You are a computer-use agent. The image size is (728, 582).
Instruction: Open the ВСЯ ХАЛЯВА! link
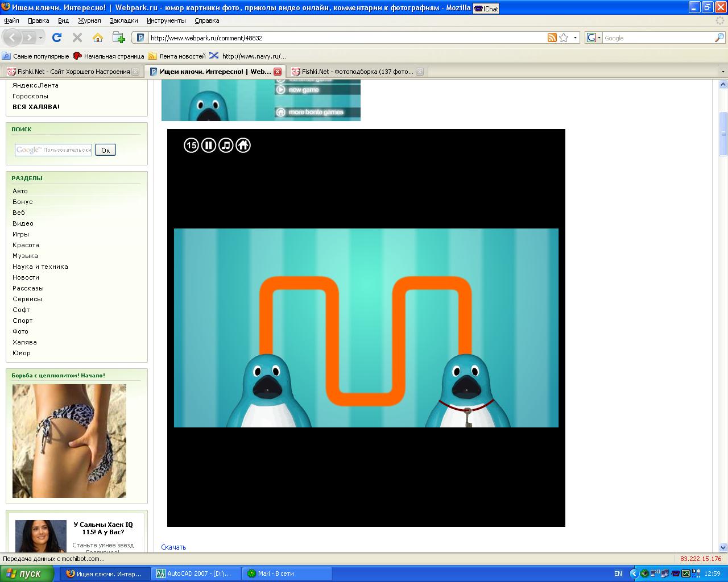tap(36, 107)
